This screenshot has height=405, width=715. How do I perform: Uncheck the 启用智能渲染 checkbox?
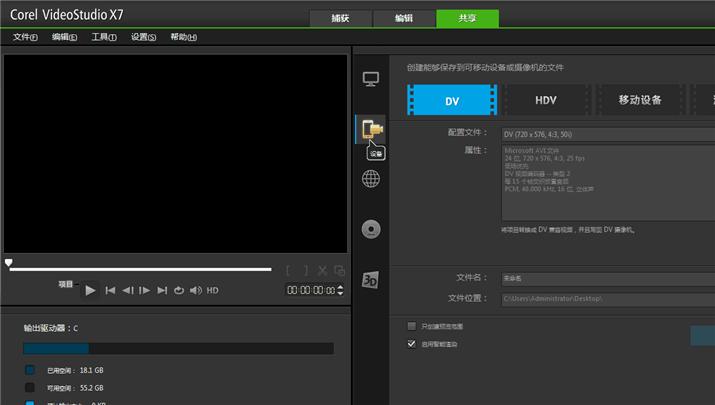pos(411,343)
